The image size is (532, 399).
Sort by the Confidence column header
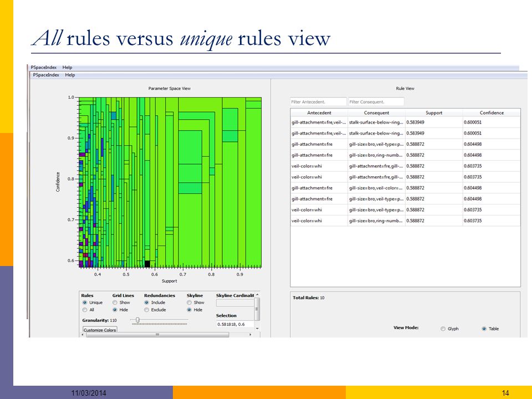(492, 112)
